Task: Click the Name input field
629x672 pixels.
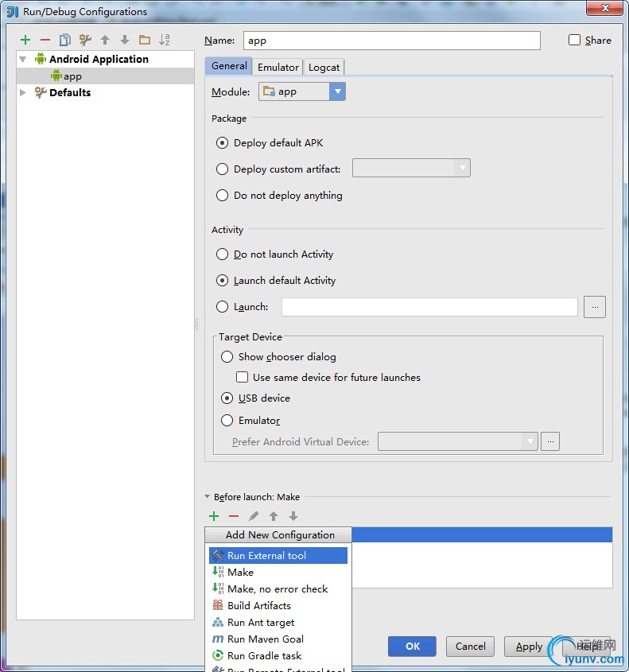Action: pos(391,41)
